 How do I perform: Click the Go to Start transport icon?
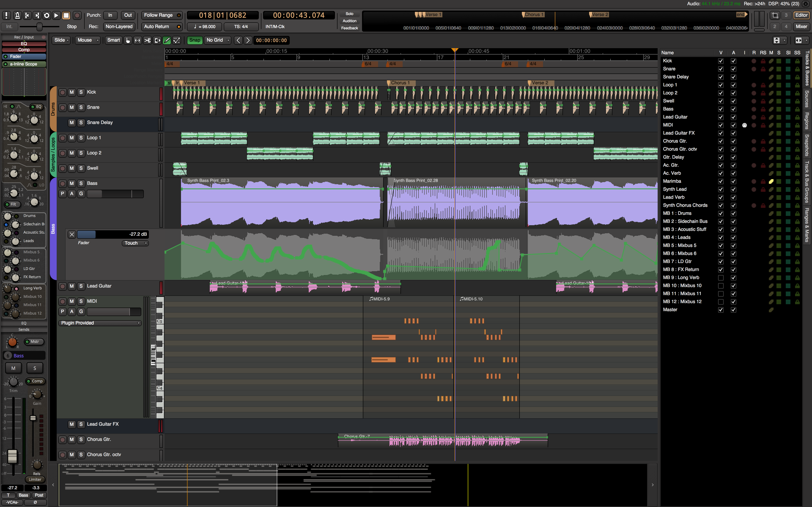click(x=27, y=15)
